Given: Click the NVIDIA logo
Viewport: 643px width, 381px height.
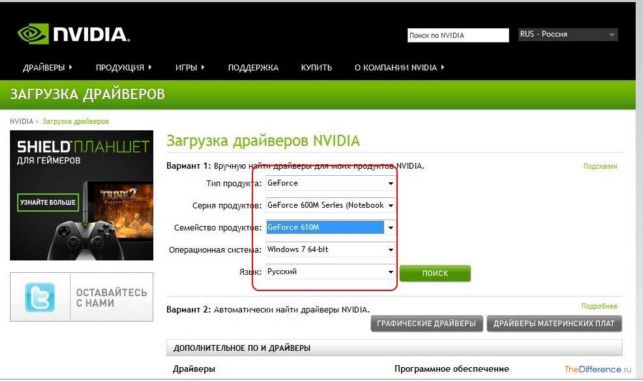Looking at the screenshot, I should coord(74,34).
